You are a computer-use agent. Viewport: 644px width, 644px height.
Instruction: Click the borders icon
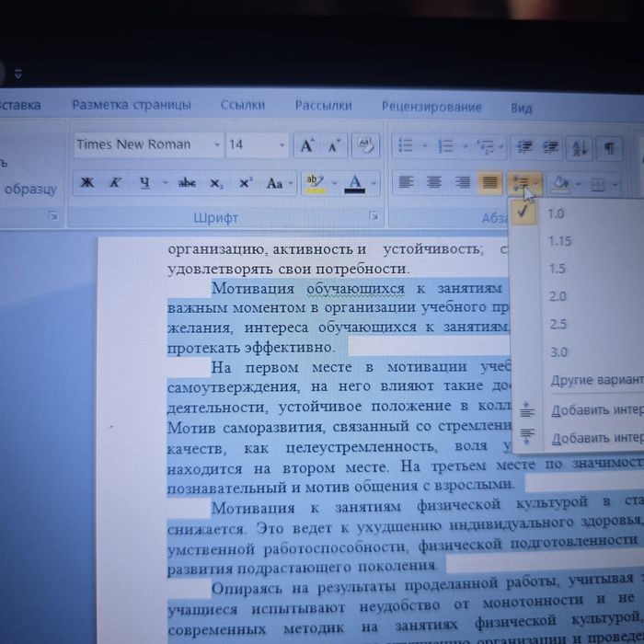598,185
